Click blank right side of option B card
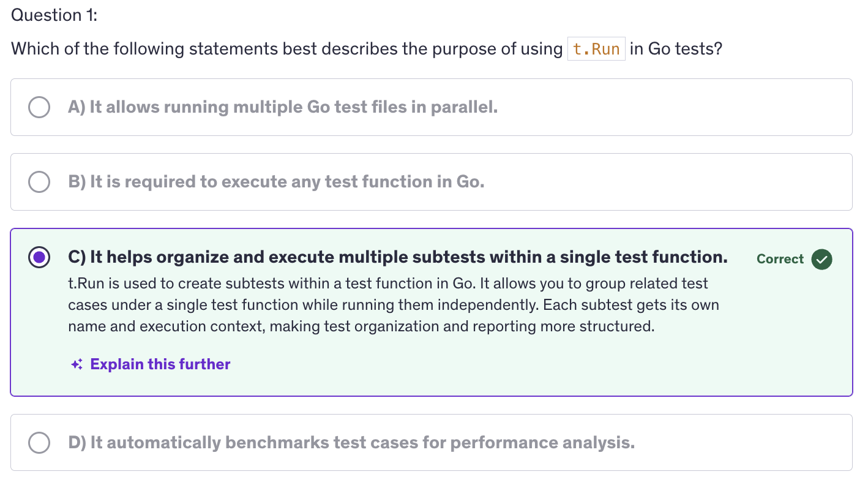Image resolution: width=868 pixels, height=485 pixels. pyautogui.click(x=704, y=182)
